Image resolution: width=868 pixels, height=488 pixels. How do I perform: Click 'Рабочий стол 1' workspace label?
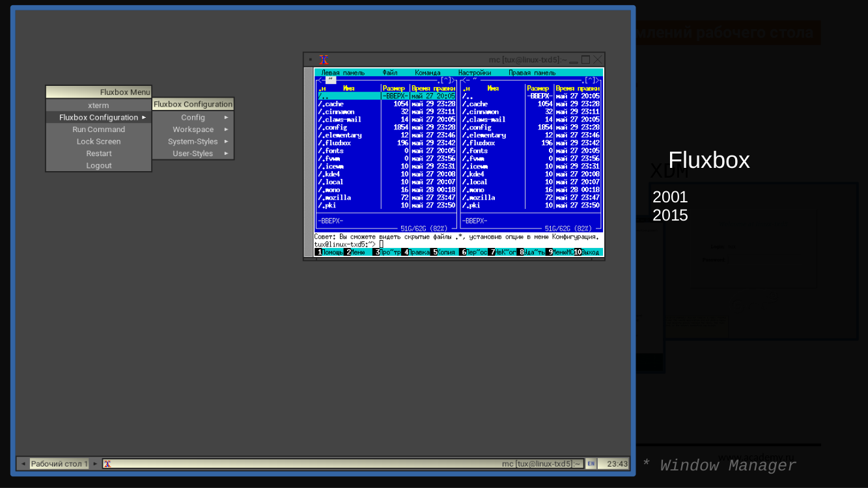coord(59,464)
